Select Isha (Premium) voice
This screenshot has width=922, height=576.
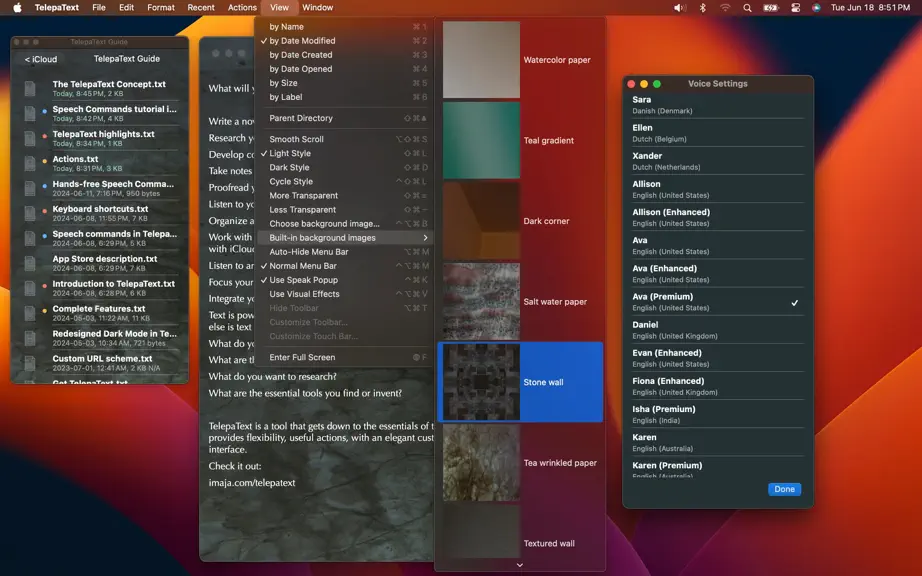pos(717,414)
